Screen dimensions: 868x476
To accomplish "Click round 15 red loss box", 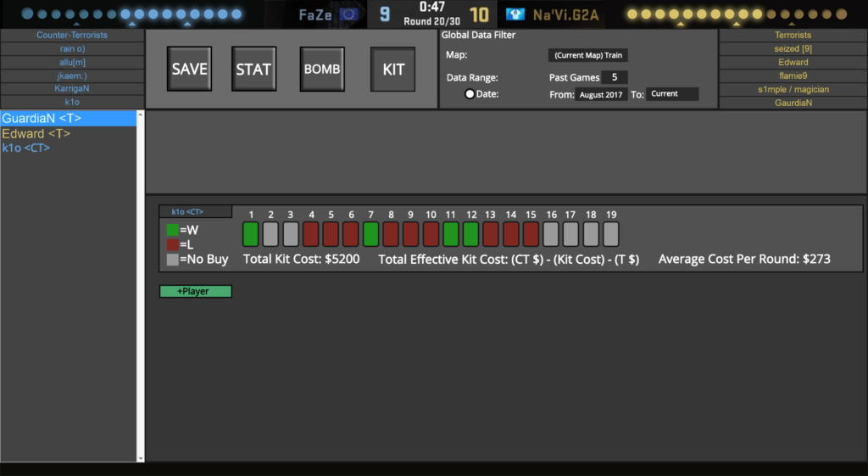I will 531,234.
